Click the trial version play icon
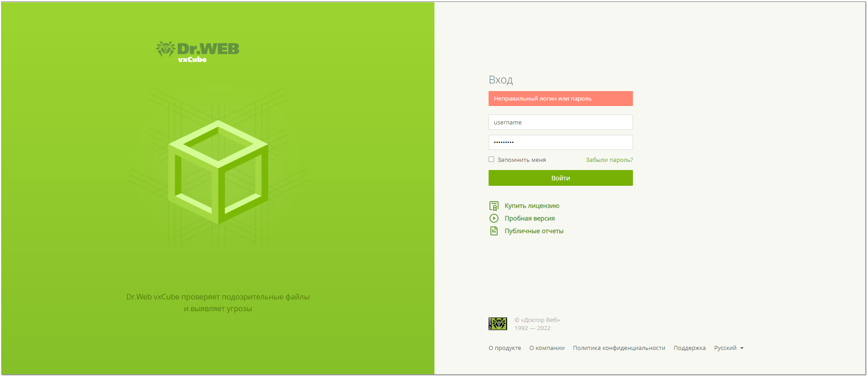Screen dimensions: 868x377 tap(494, 218)
